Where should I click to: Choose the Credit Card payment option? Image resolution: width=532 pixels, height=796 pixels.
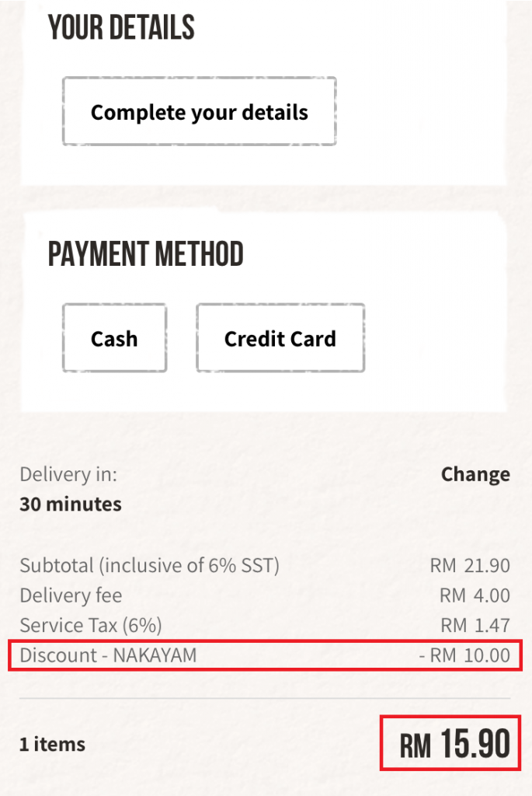pyautogui.click(x=280, y=338)
